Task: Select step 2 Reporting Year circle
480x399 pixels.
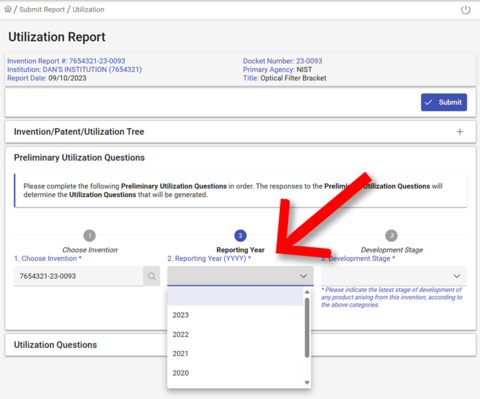Action: 240,236
